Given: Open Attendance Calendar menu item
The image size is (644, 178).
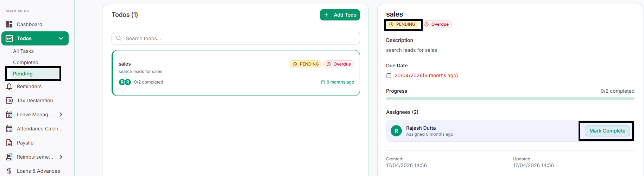Looking at the screenshot, I should click(40, 129).
